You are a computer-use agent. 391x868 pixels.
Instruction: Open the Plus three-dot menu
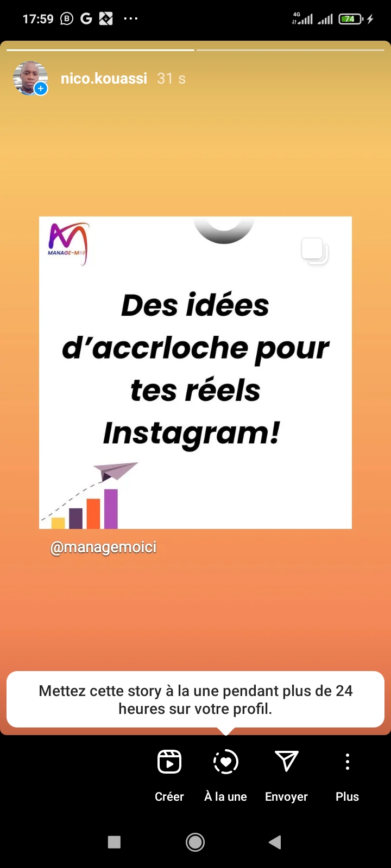click(x=348, y=762)
